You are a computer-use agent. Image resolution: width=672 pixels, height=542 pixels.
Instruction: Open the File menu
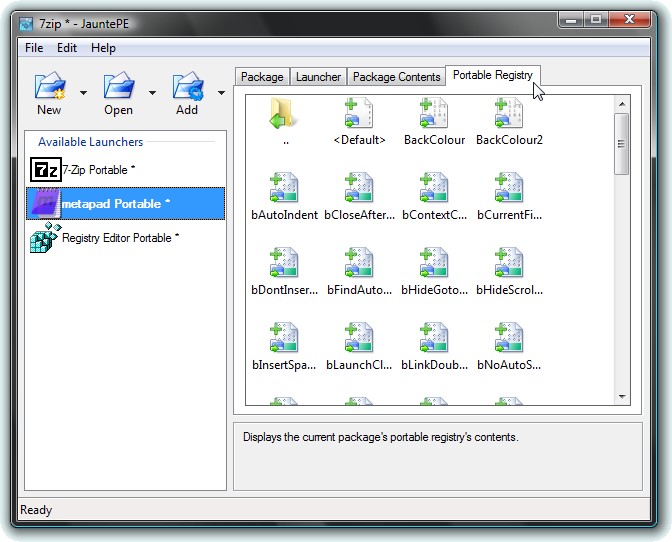coord(34,48)
